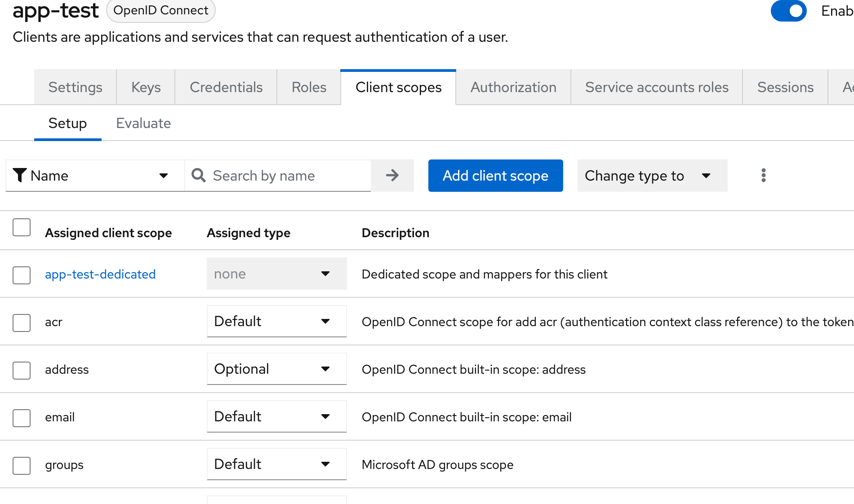
Task: Click the caret on the Change type dropdown
Action: pyautogui.click(x=706, y=176)
